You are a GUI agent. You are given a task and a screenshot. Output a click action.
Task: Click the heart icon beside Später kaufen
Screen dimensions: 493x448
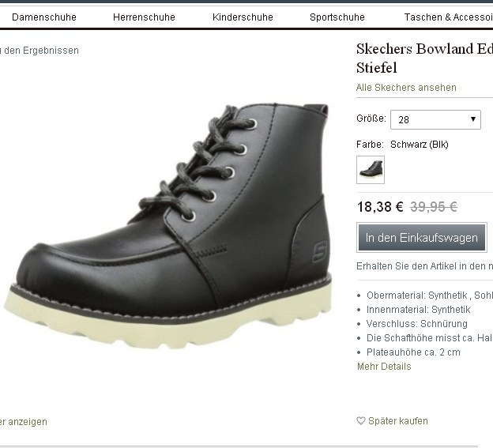pyautogui.click(x=361, y=421)
